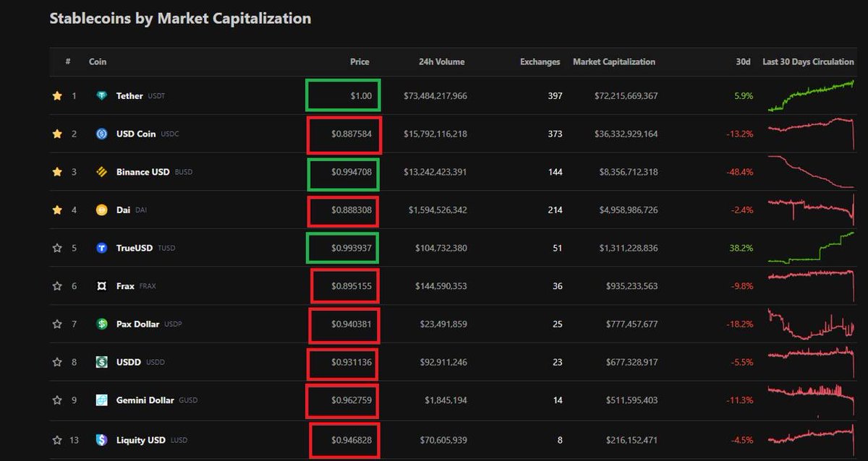
Task: Sort table by the # rank column
Action: point(68,62)
